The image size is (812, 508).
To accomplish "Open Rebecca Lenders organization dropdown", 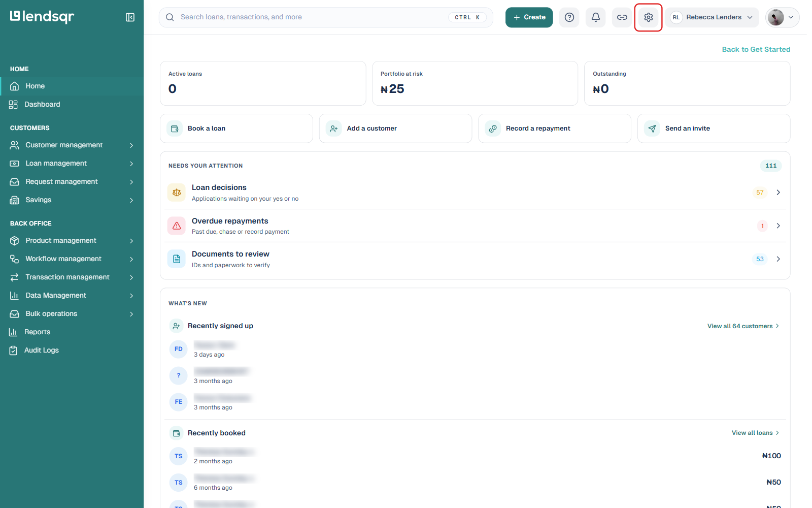I will tap(712, 17).
